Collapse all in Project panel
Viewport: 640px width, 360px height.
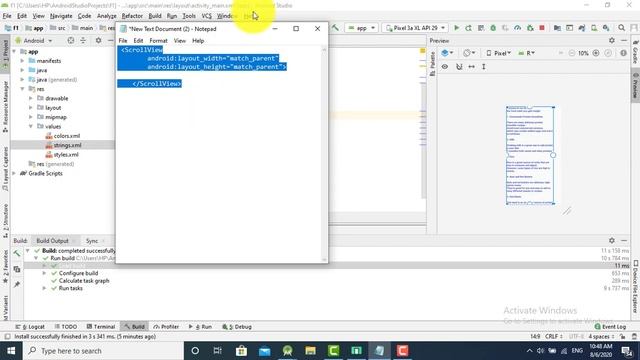(83, 40)
